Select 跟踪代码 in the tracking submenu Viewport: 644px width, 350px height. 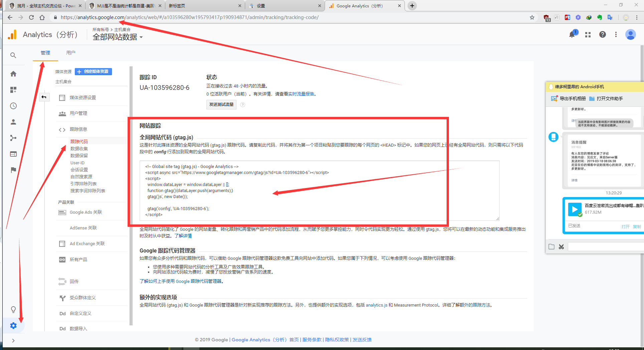(x=79, y=142)
